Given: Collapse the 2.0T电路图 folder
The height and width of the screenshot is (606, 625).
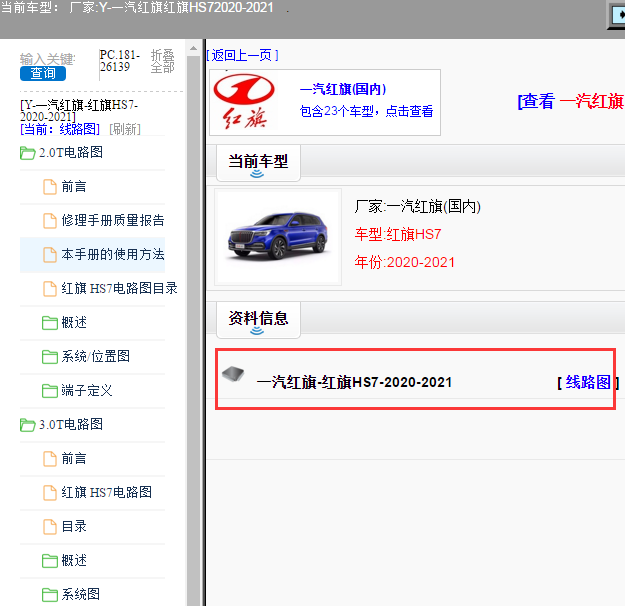Looking at the screenshot, I should click(71, 152).
